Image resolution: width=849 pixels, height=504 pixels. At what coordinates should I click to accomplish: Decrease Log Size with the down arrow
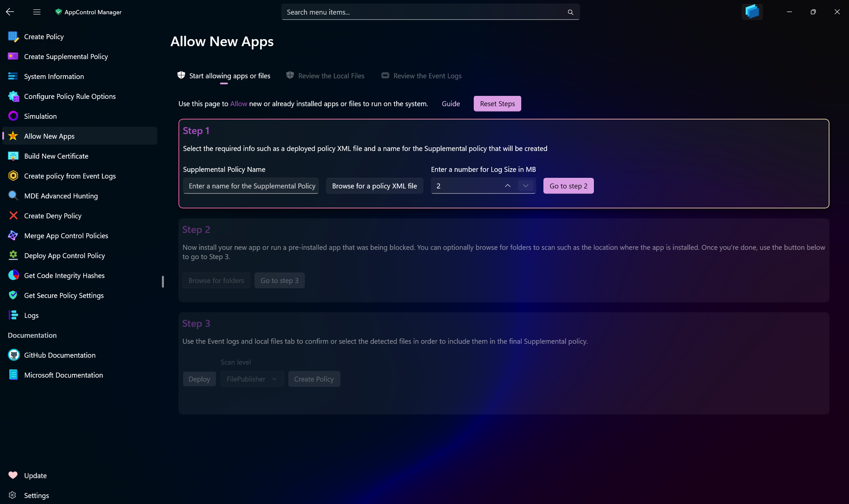[x=526, y=186]
